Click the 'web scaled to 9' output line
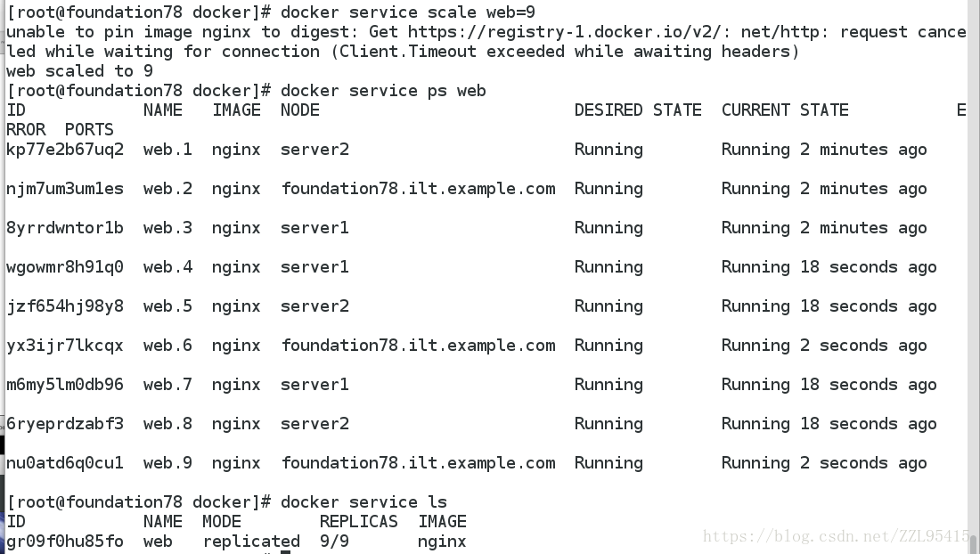 coord(79,70)
